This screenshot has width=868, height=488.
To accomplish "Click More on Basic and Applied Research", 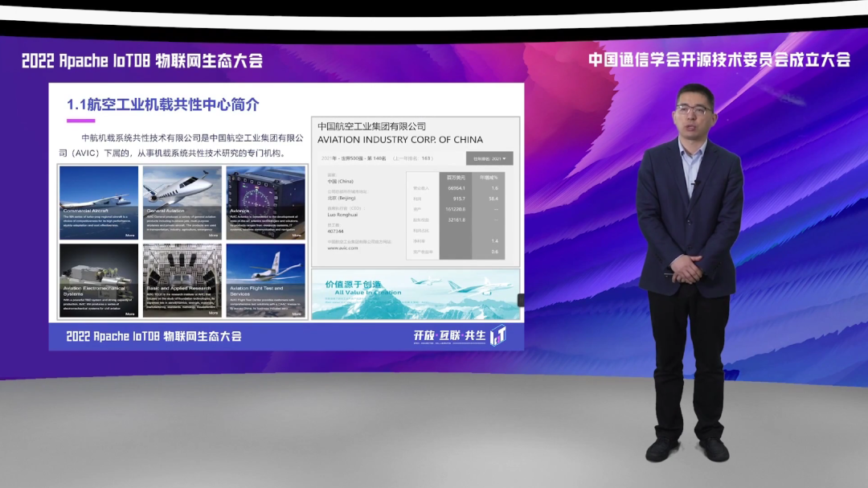I will click(214, 314).
